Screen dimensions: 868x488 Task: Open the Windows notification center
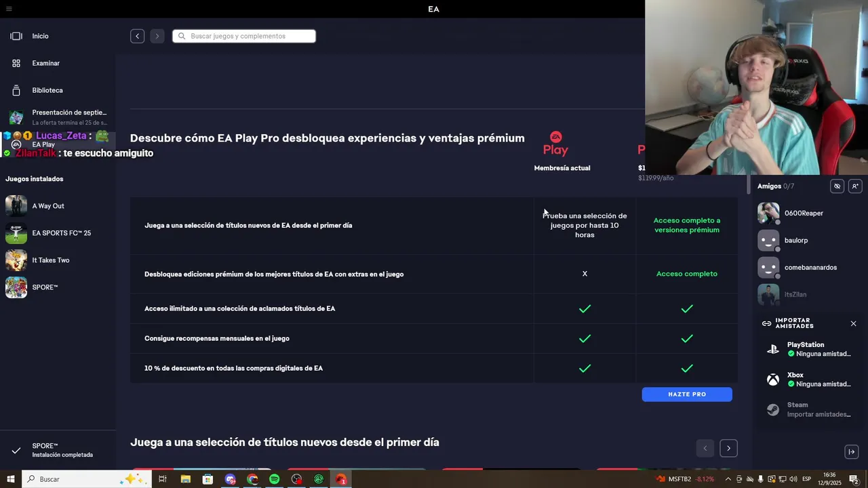click(854, 479)
